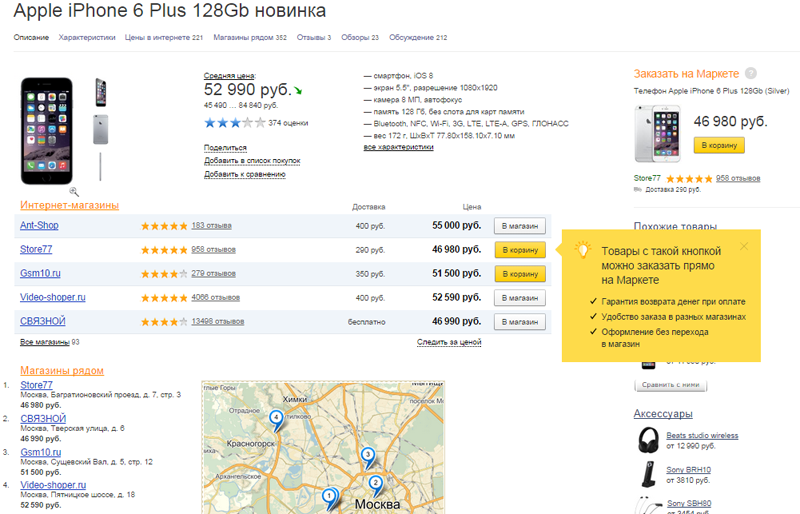
Task: Select map marker number 2
Action: 376,485
